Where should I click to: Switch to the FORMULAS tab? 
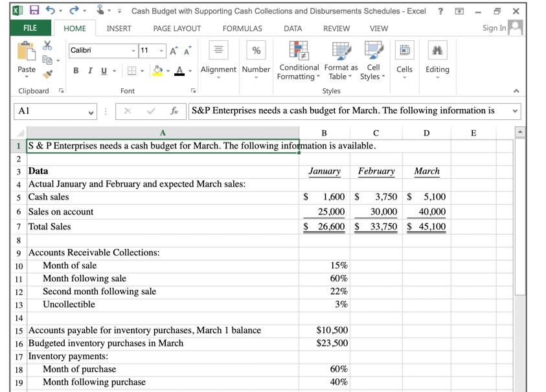point(242,29)
